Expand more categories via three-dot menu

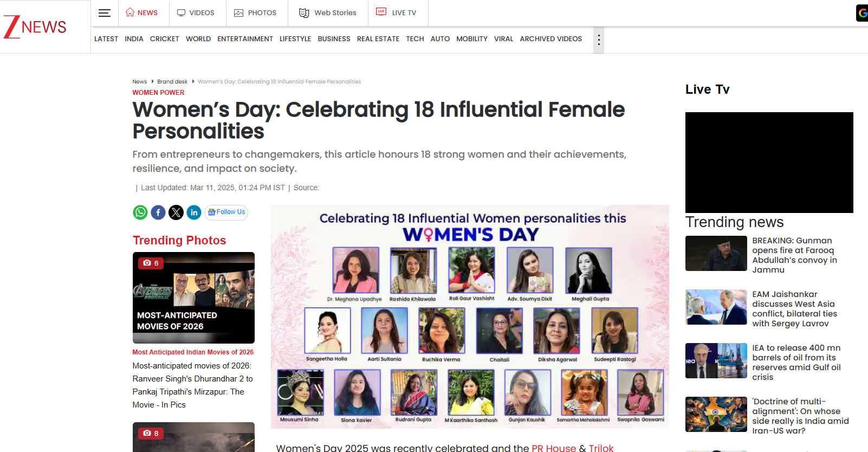(598, 40)
